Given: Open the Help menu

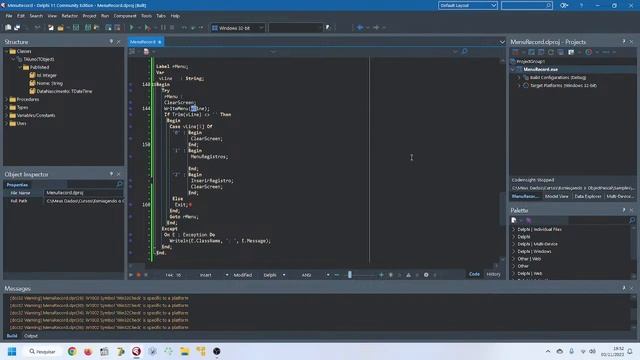Looking at the screenshot, I should click(175, 16).
